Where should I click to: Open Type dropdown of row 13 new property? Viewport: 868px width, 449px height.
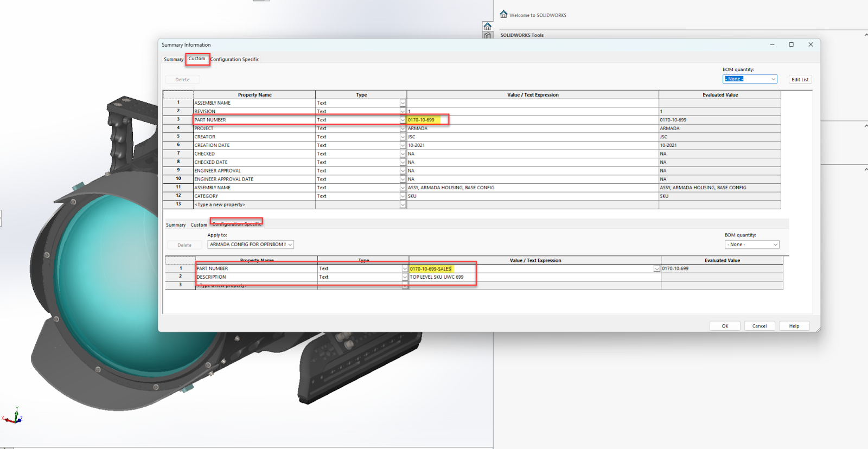[403, 204]
